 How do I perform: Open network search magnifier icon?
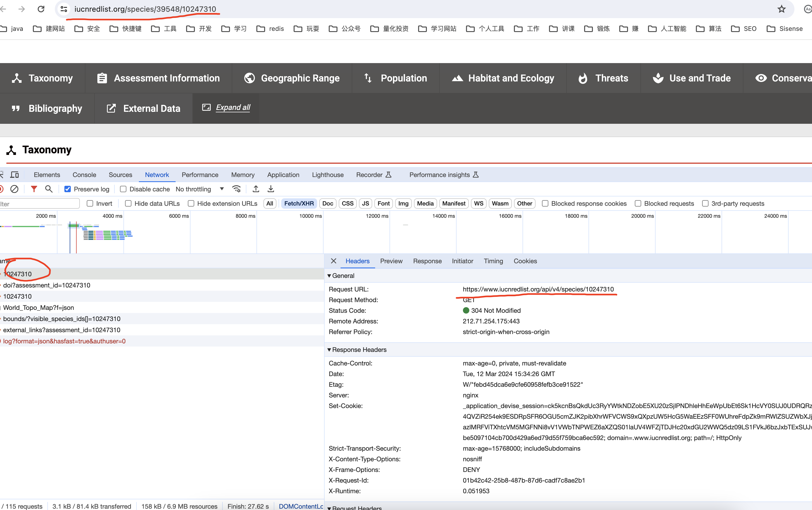49,189
